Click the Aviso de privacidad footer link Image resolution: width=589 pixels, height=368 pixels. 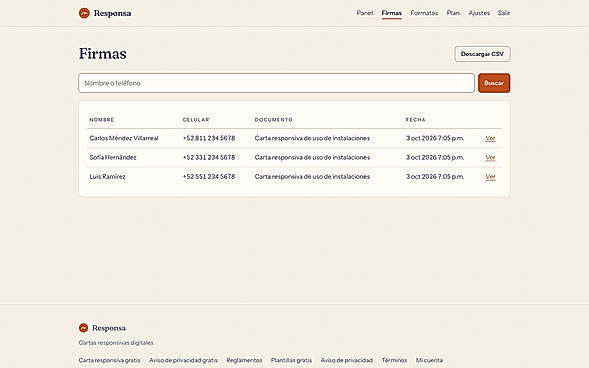click(x=346, y=360)
